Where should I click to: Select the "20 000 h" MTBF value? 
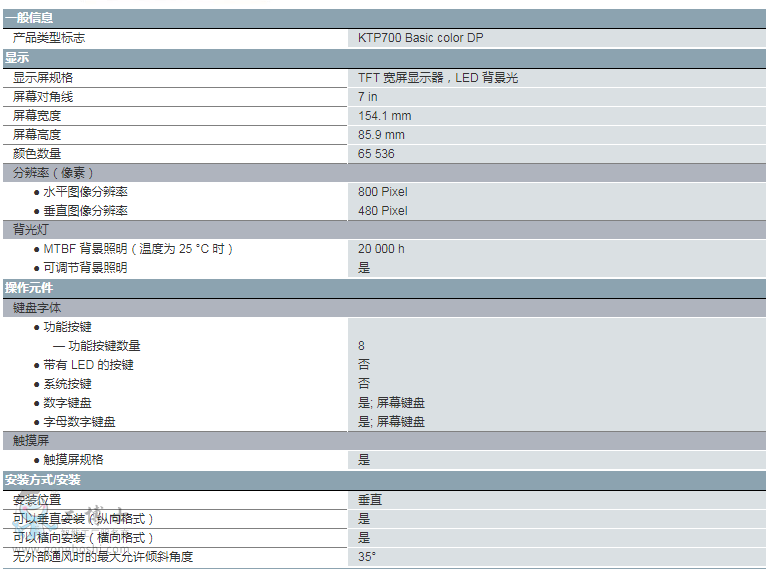click(382, 249)
